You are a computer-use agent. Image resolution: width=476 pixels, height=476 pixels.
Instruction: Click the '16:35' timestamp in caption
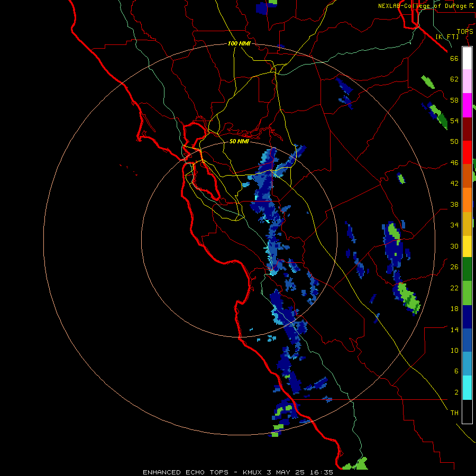click(322, 472)
